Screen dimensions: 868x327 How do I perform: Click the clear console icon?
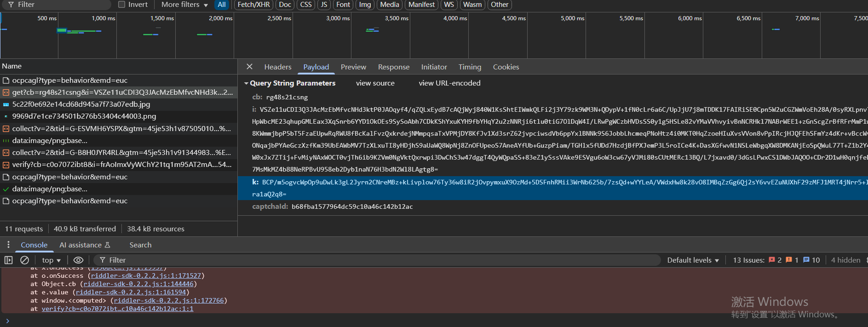coord(25,260)
